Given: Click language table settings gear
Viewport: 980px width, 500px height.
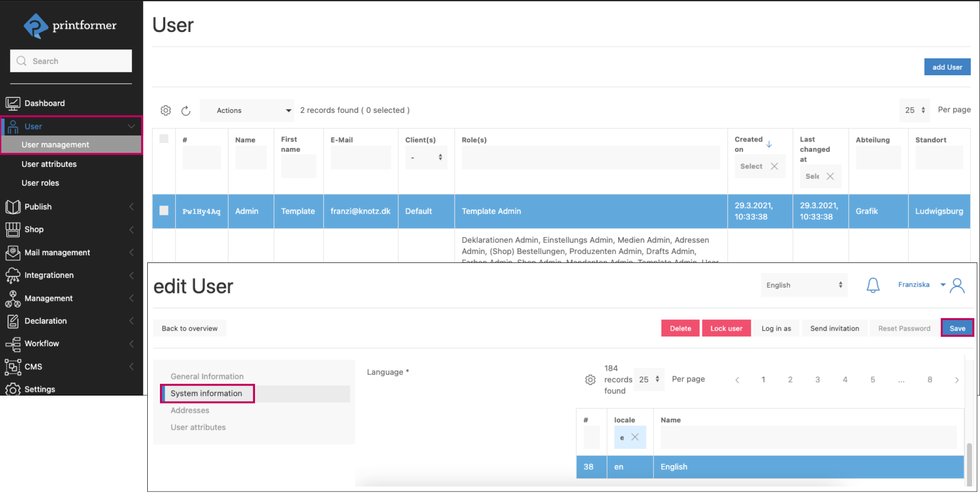Looking at the screenshot, I should 590,380.
